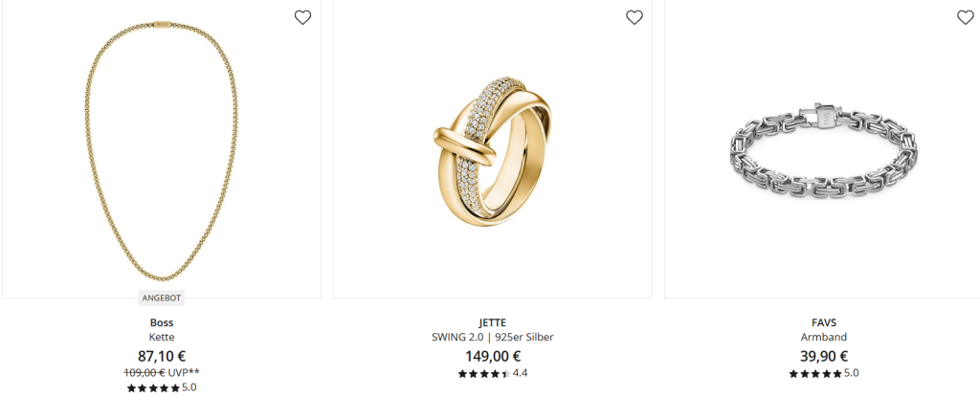Click the crossed-out 109,00 € UVP price
Screen dimensions: 980x397
tap(145, 373)
